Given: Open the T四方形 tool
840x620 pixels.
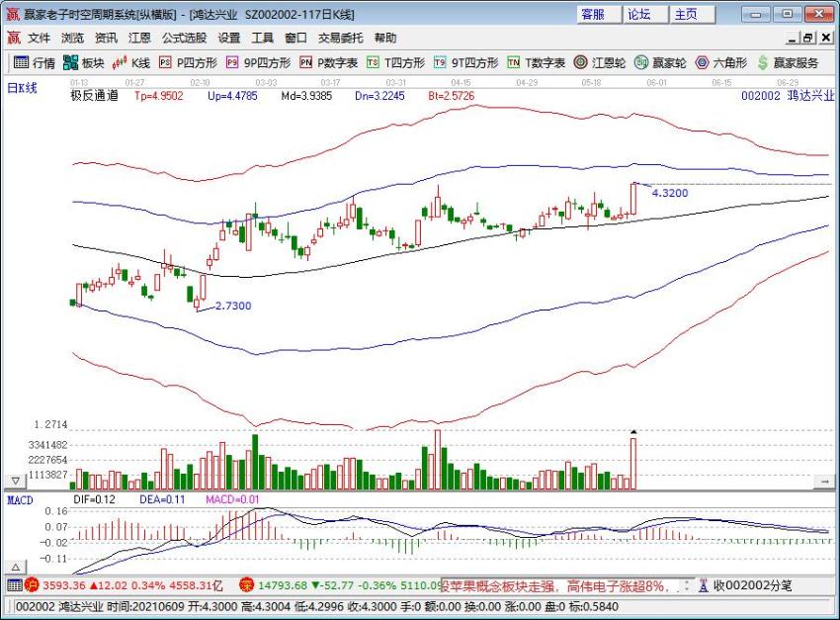Looking at the screenshot, I should coord(396,62).
